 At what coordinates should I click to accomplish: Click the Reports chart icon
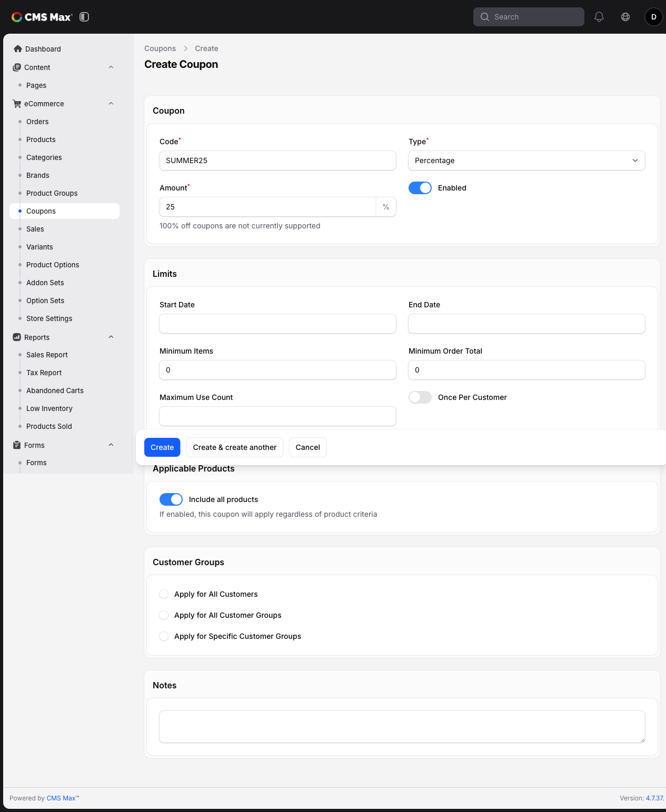(17, 337)
